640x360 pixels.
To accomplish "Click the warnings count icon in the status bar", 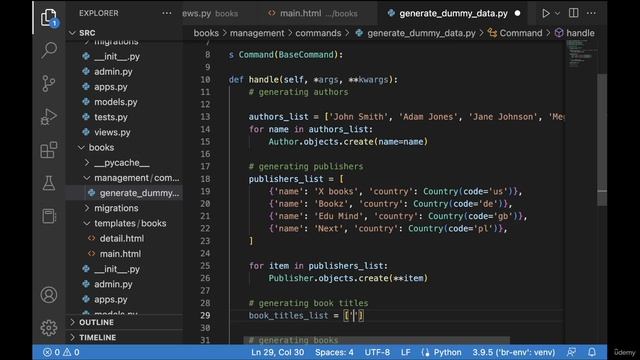I will point(71,352).
